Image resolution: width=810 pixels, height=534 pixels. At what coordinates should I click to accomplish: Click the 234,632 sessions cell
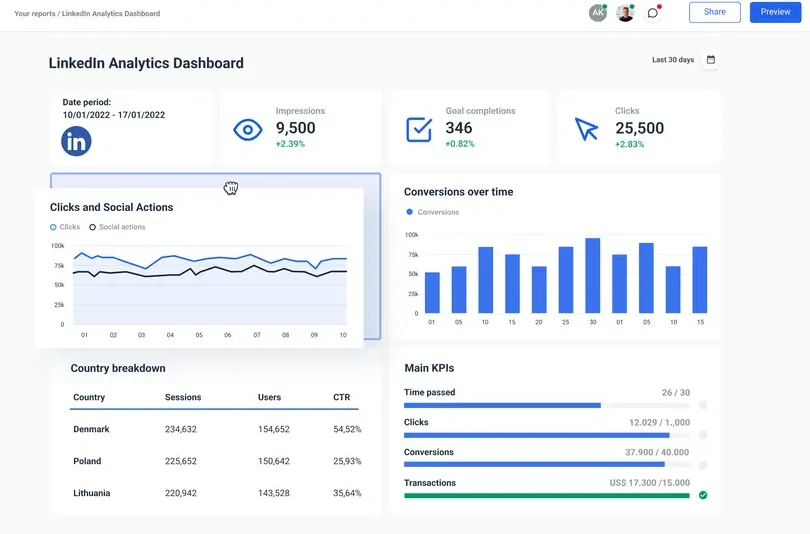[x=181, y=429]
